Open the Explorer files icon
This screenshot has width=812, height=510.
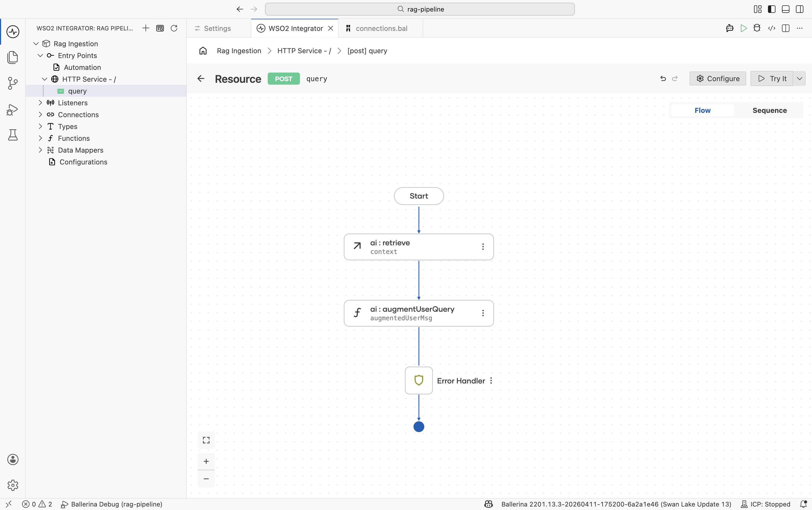click(x=13, y=57)
